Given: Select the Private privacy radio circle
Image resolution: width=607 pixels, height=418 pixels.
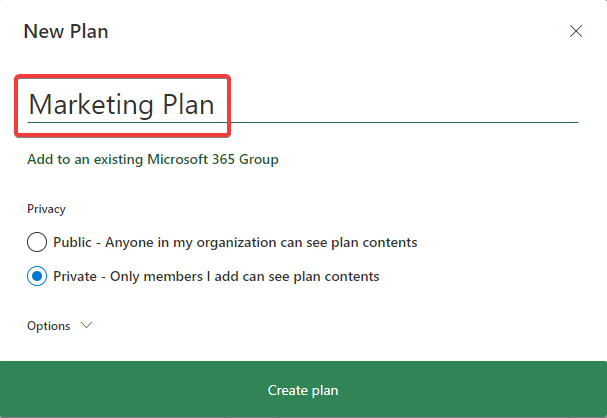Looking at the screenshot, I should pos(37,276).
